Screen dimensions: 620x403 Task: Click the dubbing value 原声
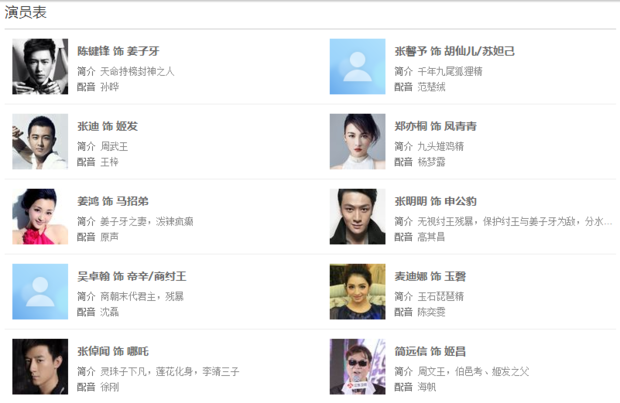point(110,237)
